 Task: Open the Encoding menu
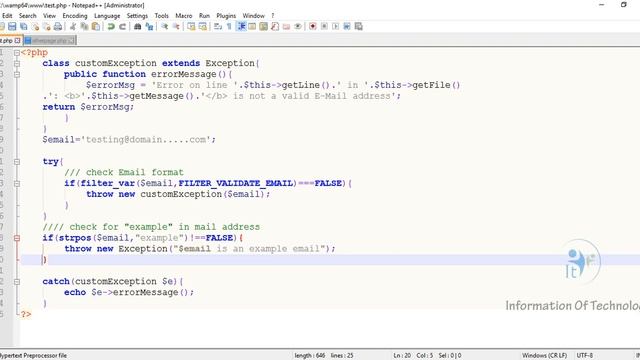pyautogui.click(x=75, y=16)
